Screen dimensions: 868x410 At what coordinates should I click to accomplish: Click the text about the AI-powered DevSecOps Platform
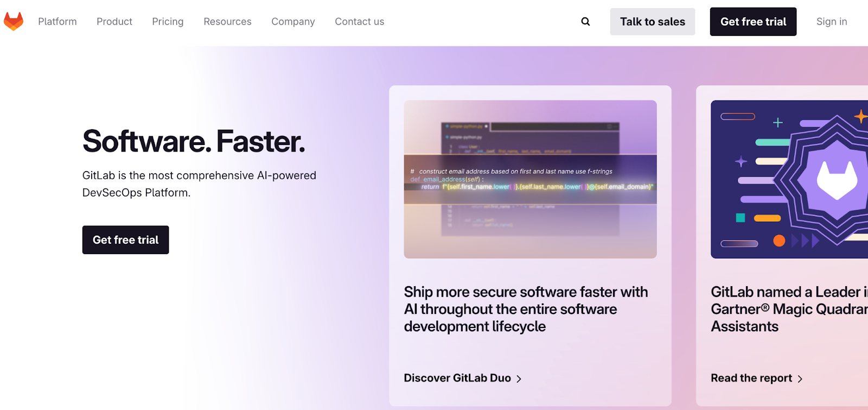(x=199, y=184)
